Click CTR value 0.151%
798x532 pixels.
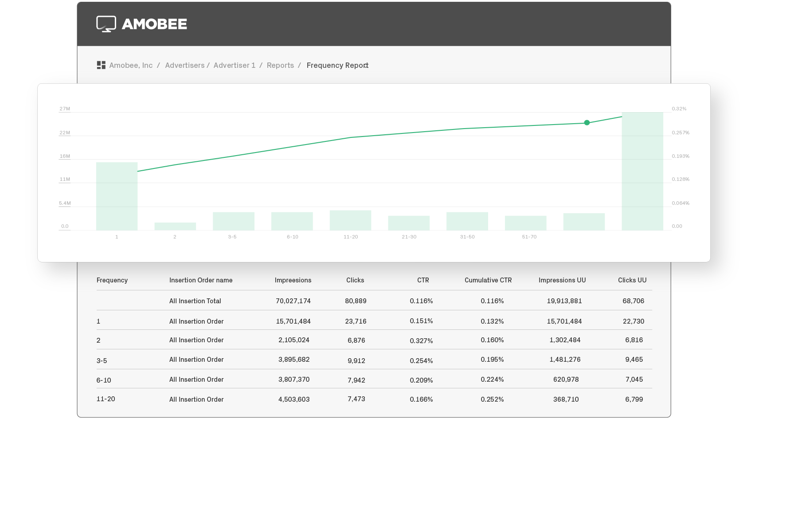coord(421,321)
